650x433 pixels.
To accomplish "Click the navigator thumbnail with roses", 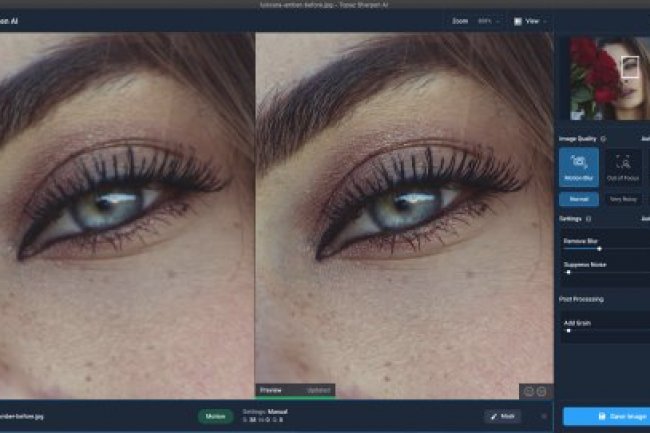I will point(609,78).
